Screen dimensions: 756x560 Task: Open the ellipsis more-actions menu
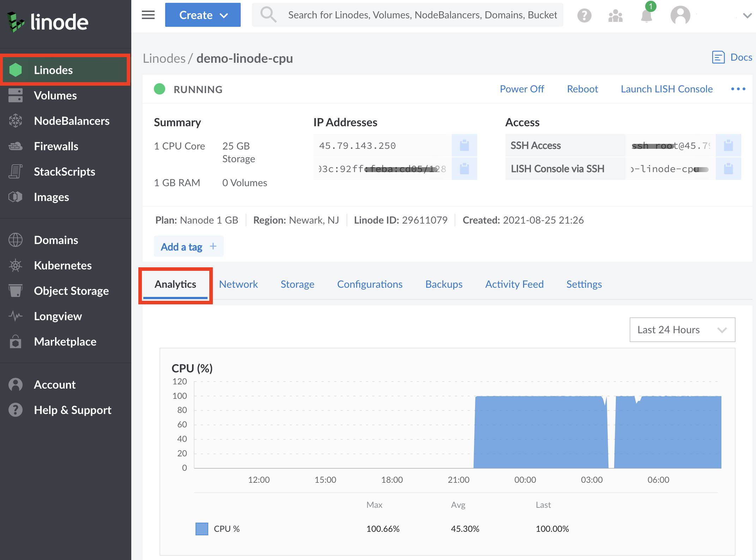[x=738, y=89]
